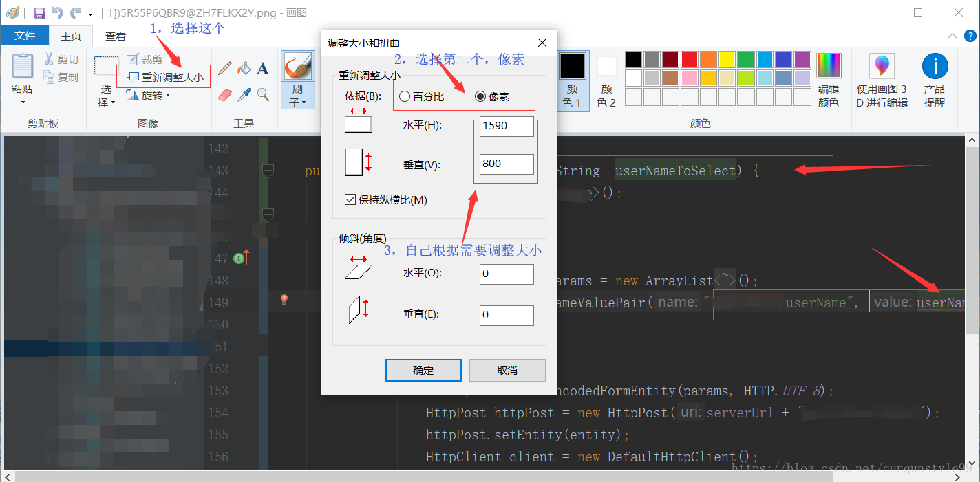Open Customize Quick Access Toolbar arrow

point(90,13)
